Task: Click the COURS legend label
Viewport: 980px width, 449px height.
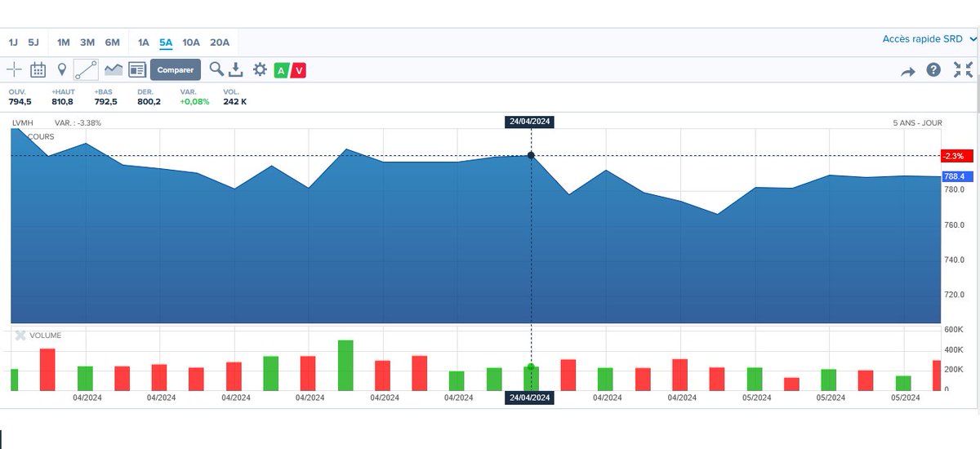Action: [41, 136]
